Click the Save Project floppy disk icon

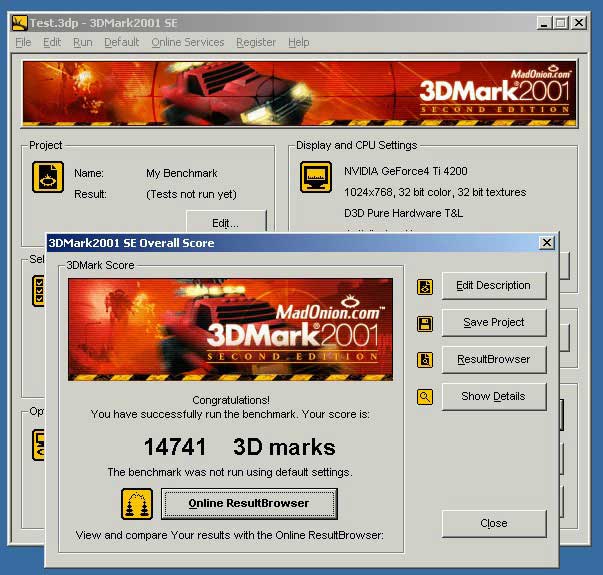click(425, 323)
